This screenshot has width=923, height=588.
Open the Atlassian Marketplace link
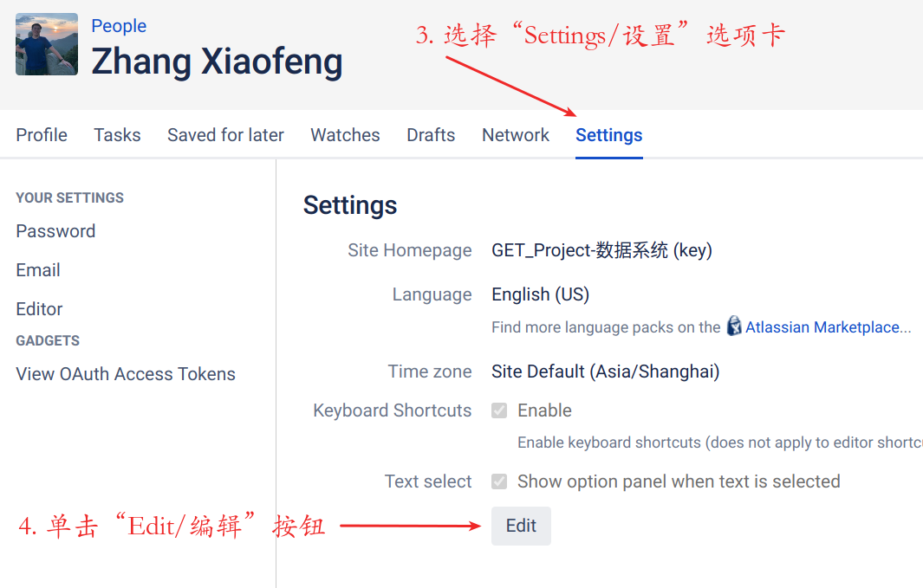822,327
